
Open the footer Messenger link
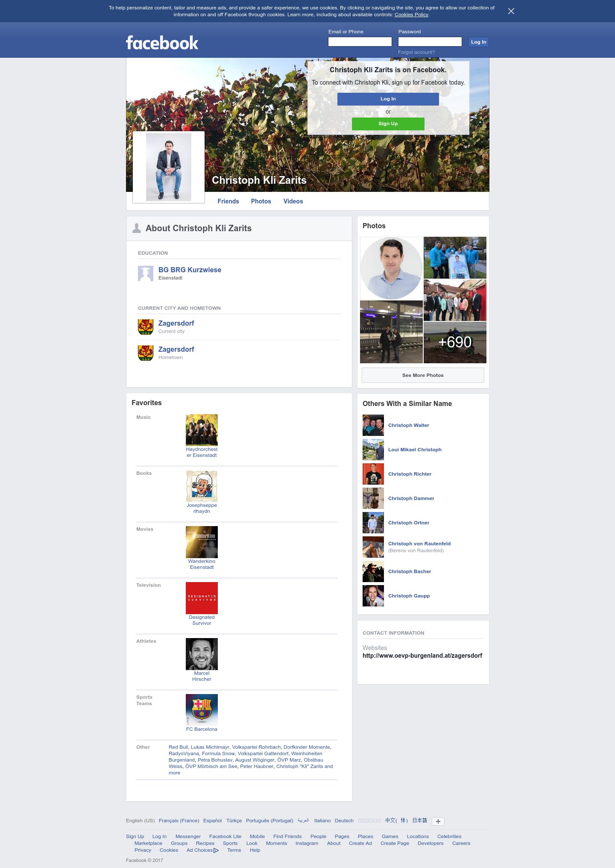click(x=188, y=836)
